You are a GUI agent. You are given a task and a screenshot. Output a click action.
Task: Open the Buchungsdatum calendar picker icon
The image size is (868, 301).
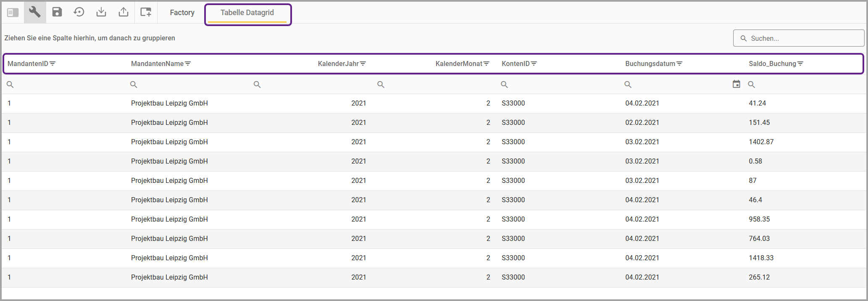point(736,84)
